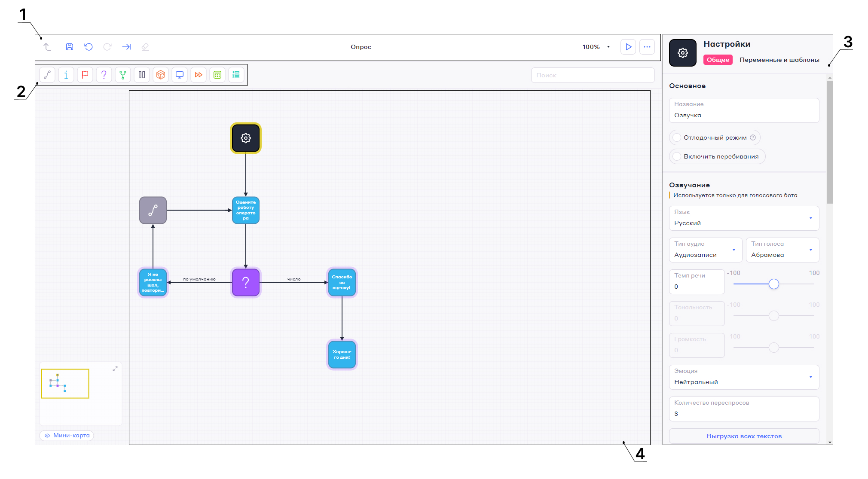This screenshot has height=479, width=868.
Task: Click the 'Опрос' script title
Action: click(x=361, y=47)
